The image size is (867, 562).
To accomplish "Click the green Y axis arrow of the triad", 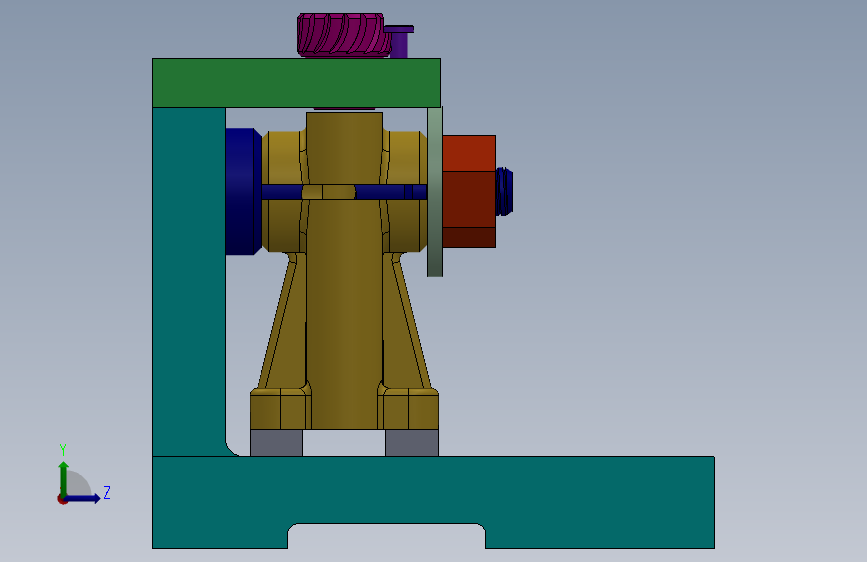I will (64, 478).
